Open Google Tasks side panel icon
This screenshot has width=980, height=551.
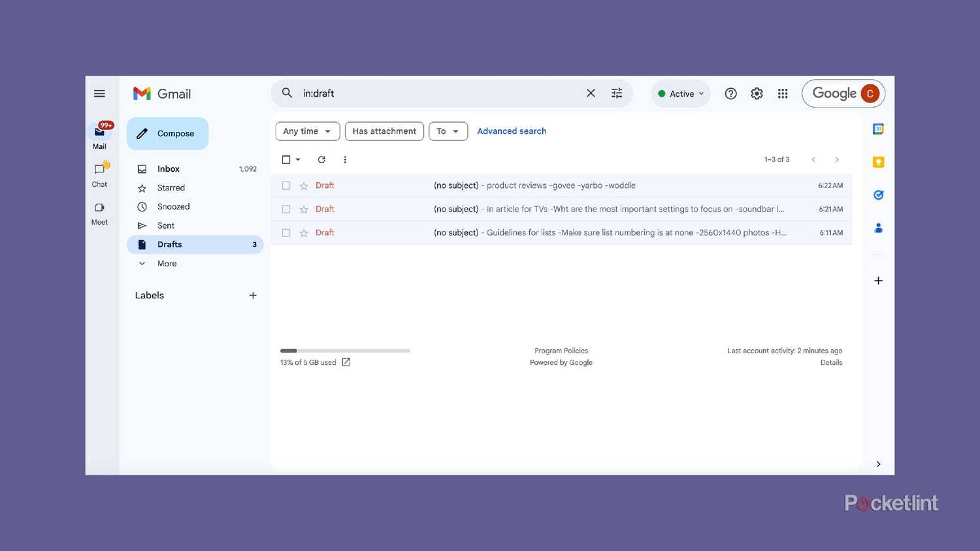click(878, 195)
